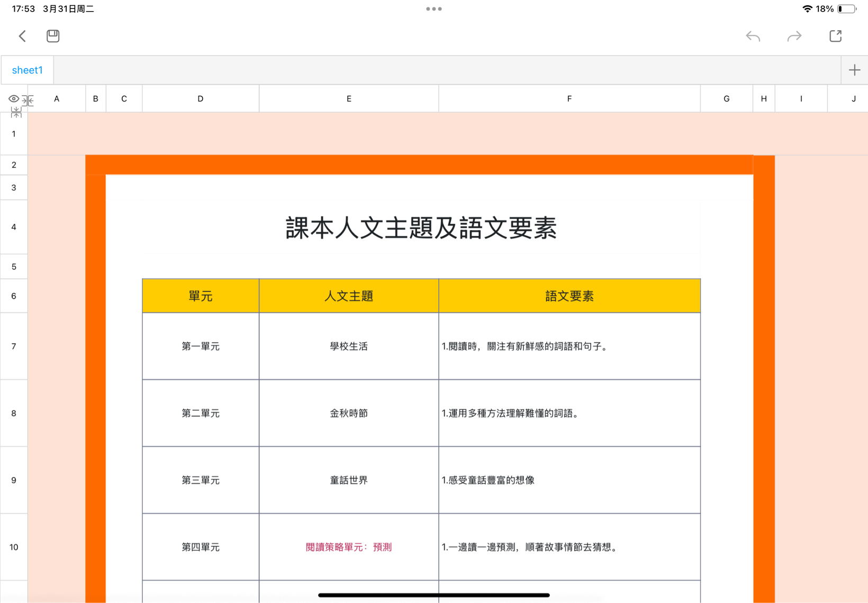
Task: Tap the battery status icon
Action: [847, 9]
